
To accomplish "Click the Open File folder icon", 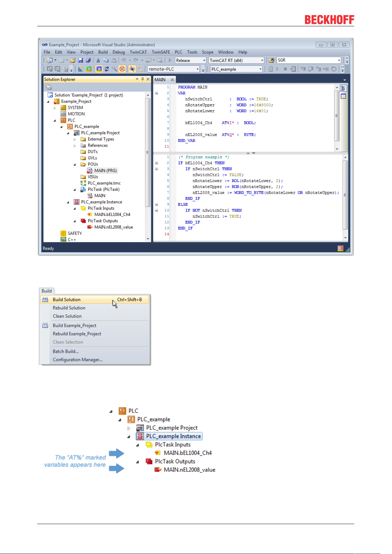I will point(73,60).
